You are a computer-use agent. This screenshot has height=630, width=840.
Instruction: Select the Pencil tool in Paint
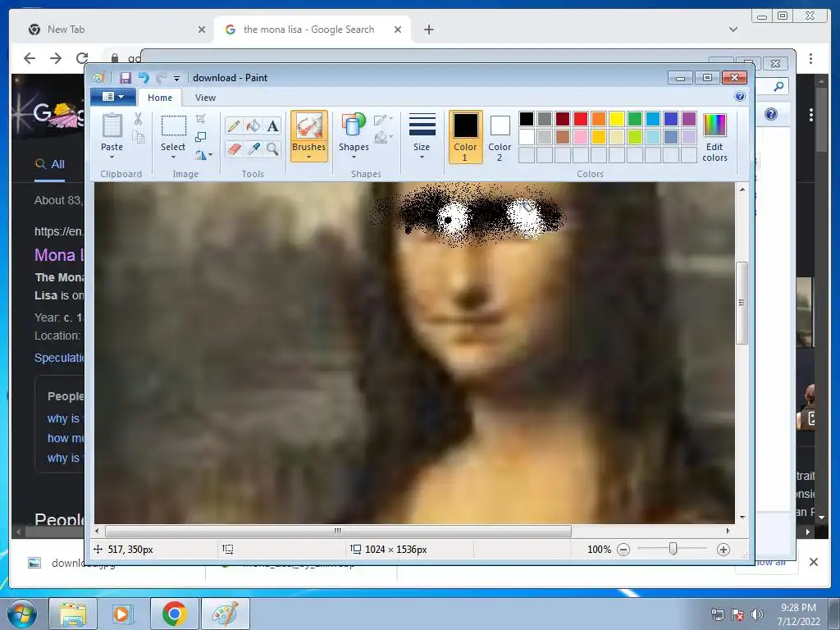tap(234, 126)
